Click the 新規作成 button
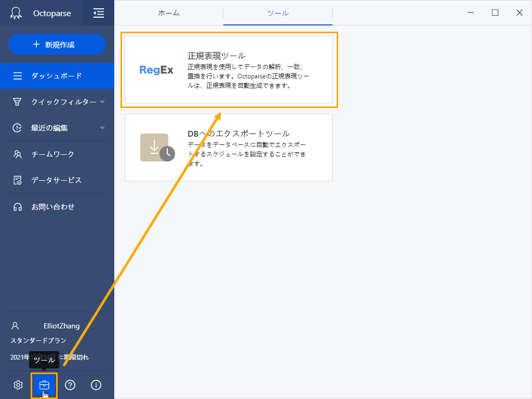Screen dimensions: 532x399 pyautogui.click(x=57, y=44)
